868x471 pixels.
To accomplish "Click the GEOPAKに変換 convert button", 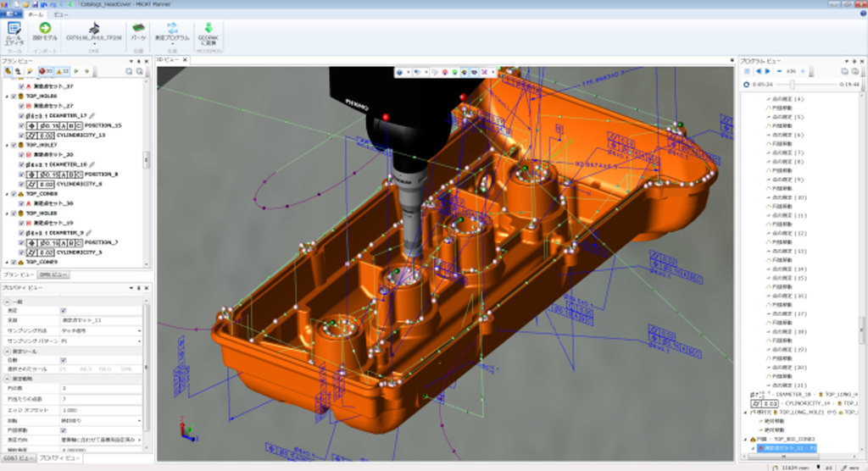I will [209, 33].
